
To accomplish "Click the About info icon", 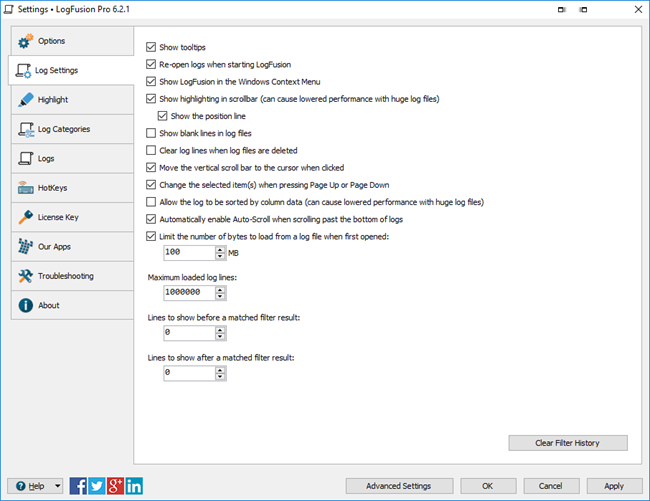I will coord(25,305).
